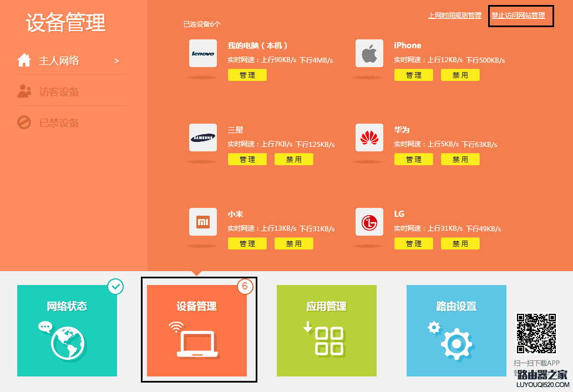Click the visitor people icon beside 访客设备
The width and height of the screenshot is (573, 392).
click(x=24, y=91)
